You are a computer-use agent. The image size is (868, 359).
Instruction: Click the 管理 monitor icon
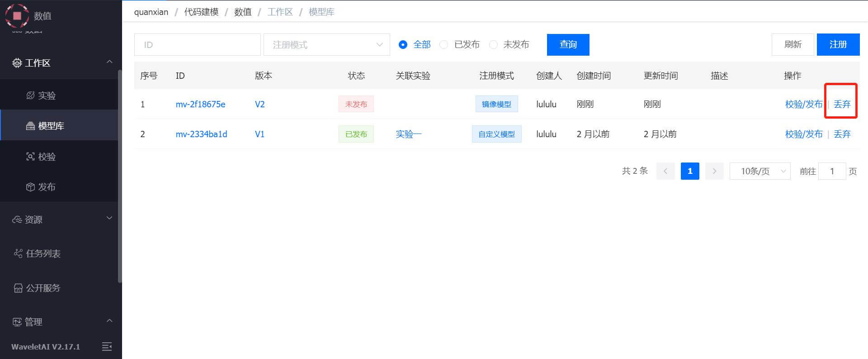click(17, 322)
